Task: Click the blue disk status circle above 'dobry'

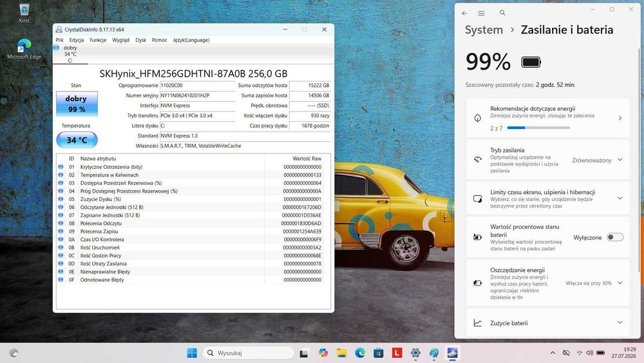Action: (56, 48)
